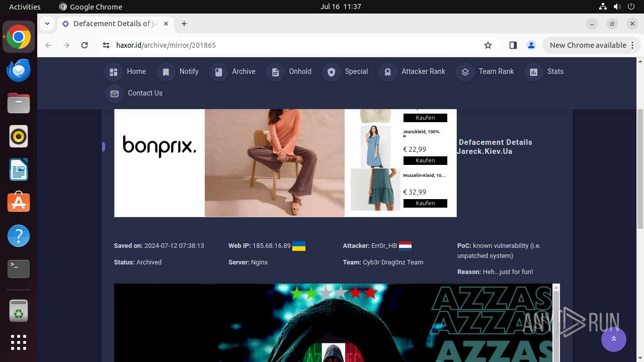Click the page vertical scrollbar
The height and width of the screenshot is (362, 644).
pos(640,169)
